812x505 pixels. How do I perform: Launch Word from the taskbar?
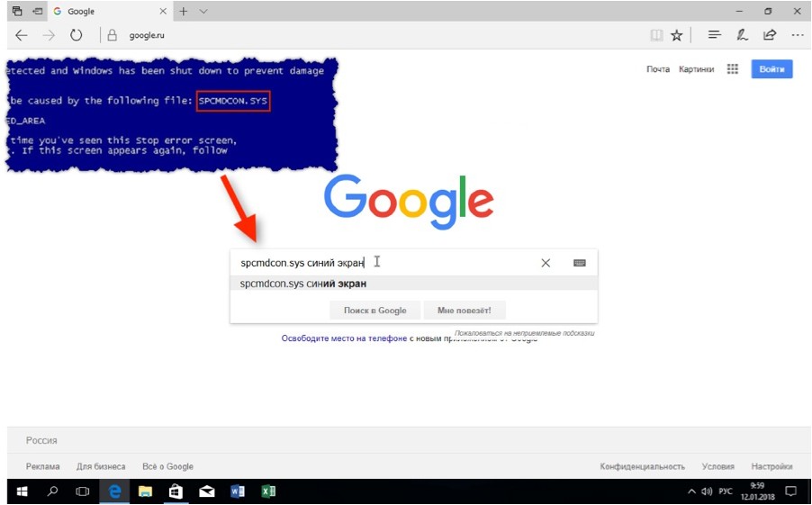pyautogui.click(x=238, y=491)
